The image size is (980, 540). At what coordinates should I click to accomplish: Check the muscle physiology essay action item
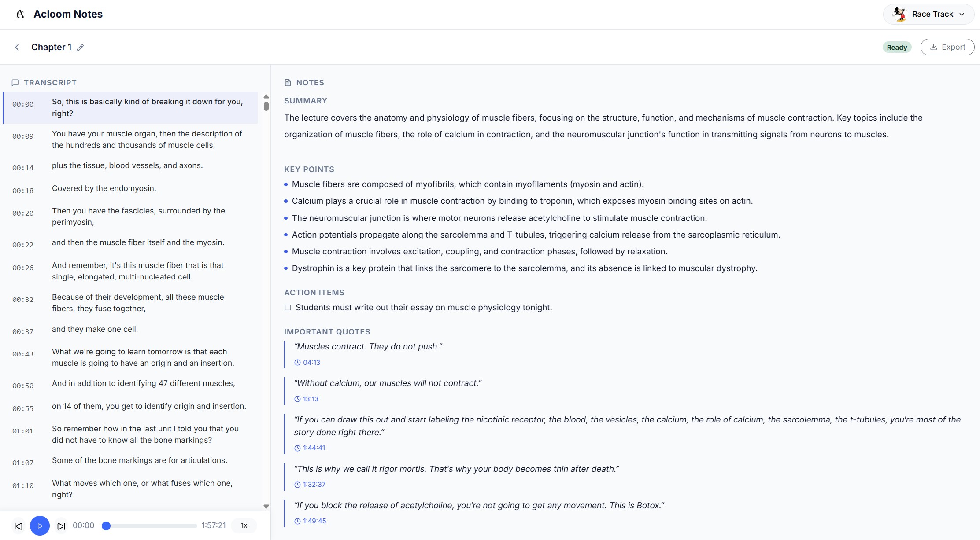pyautogui.click(x=287, y=307)
